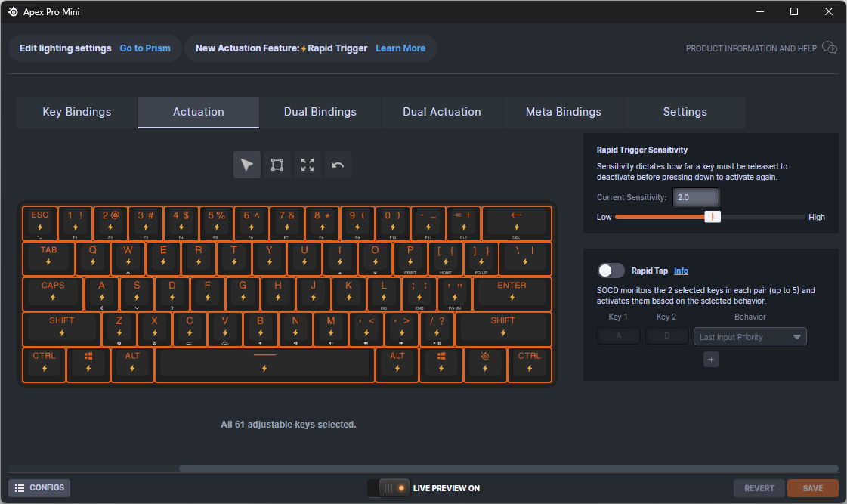Click the Learn More link
Viewport: 847px width, 504px height.
tap(400, 48)
